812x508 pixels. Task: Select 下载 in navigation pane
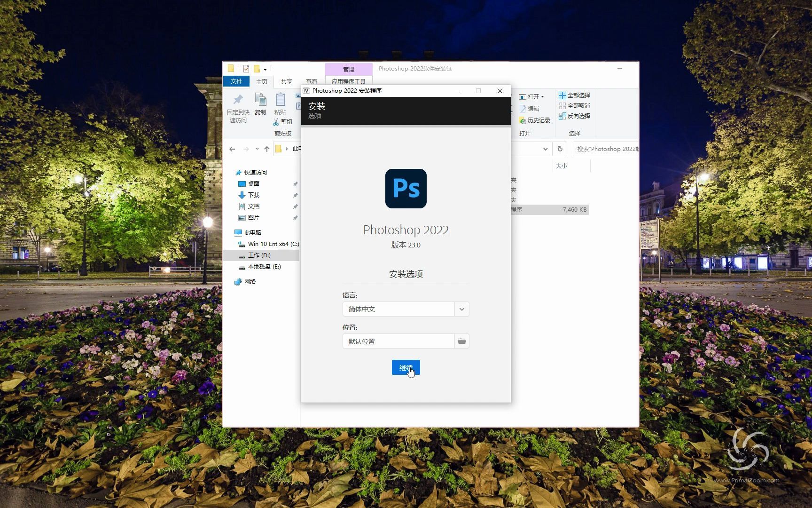point(254,195)
